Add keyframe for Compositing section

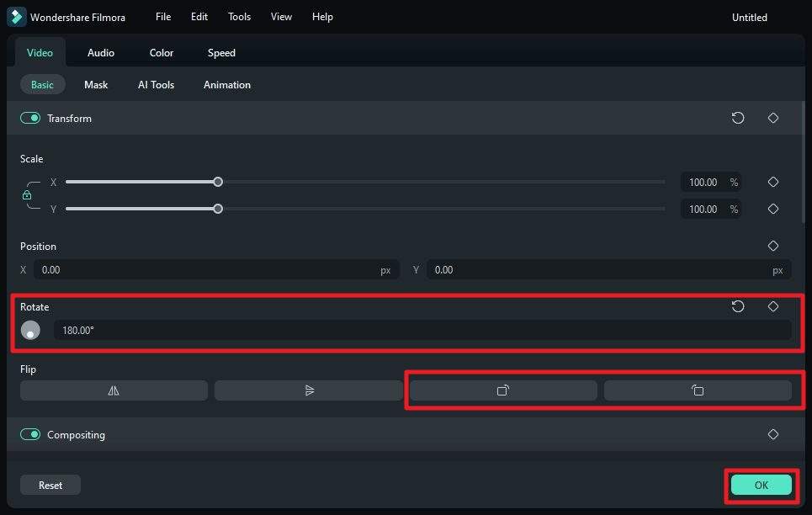coord(773,434)
